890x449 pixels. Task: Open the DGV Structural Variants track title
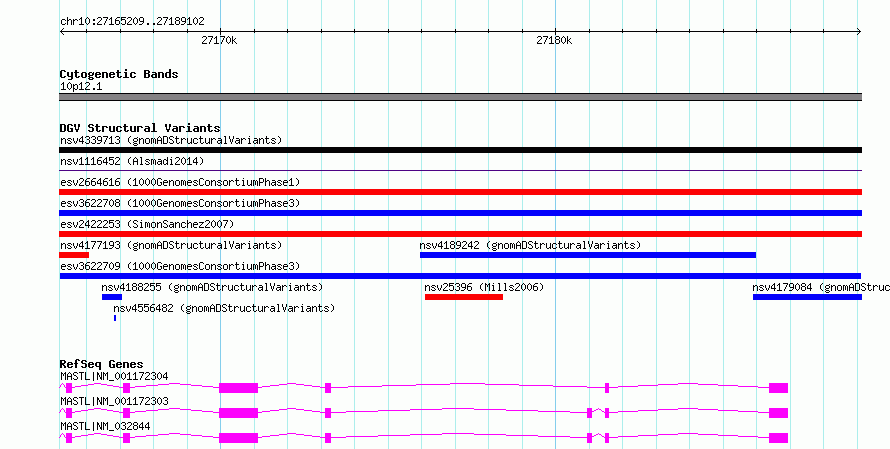(x=140, y=128)
